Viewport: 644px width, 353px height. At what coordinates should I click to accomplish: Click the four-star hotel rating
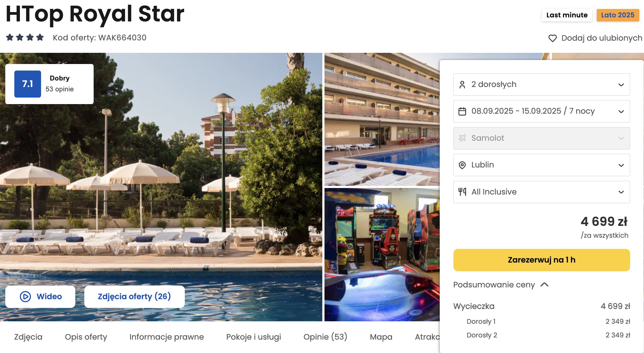point(25,38)
